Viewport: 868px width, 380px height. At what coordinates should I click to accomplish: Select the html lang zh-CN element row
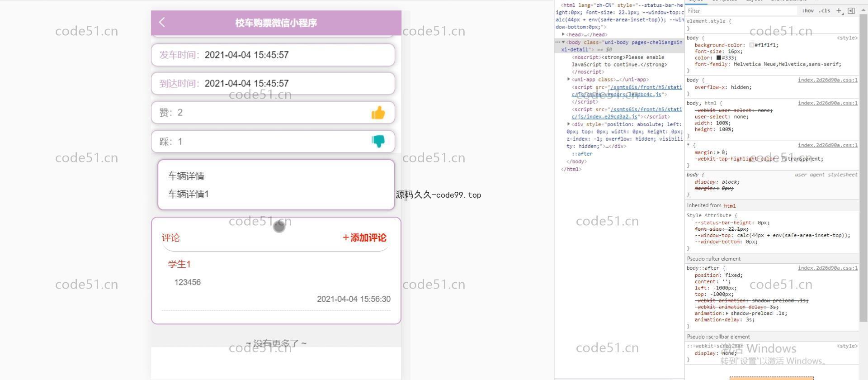tap(619, 16)
